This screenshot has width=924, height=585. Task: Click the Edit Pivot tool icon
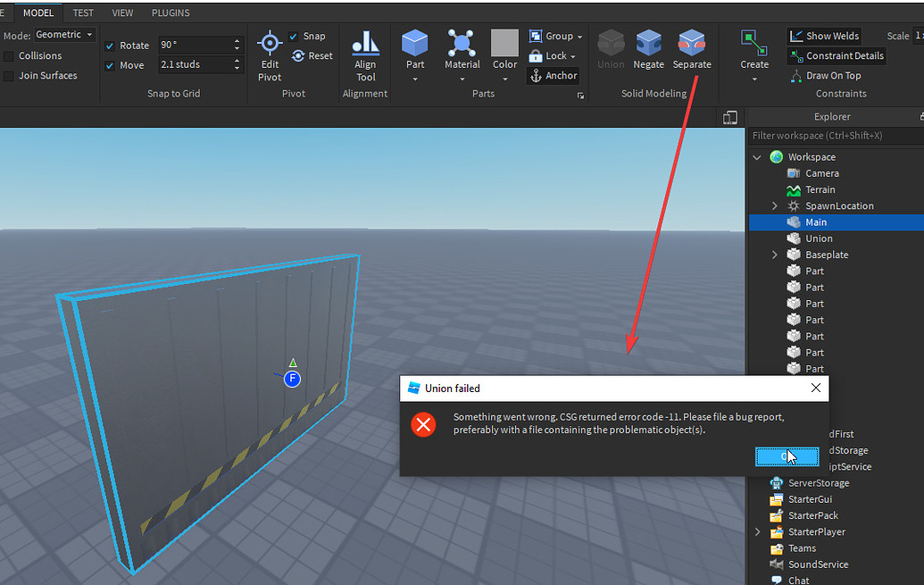(270, 43)
